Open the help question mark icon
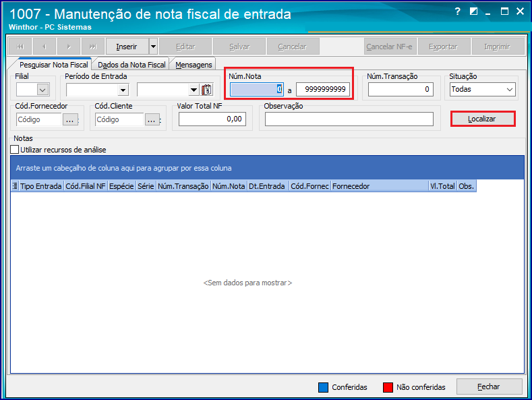Screen dimensions: 532x400 457,11
